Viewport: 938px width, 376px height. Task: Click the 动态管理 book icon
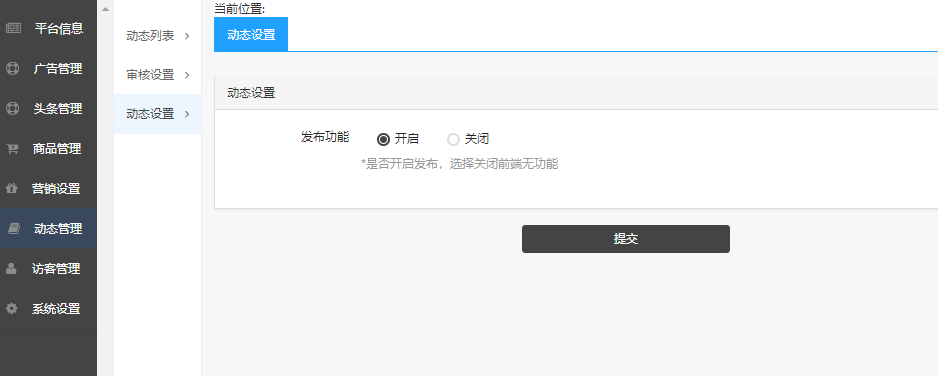click(13, 228)
